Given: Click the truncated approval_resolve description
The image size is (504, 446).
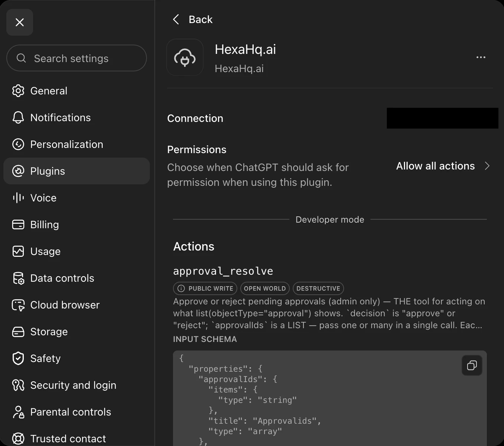Looking at the screenshot, I should 330,313.
